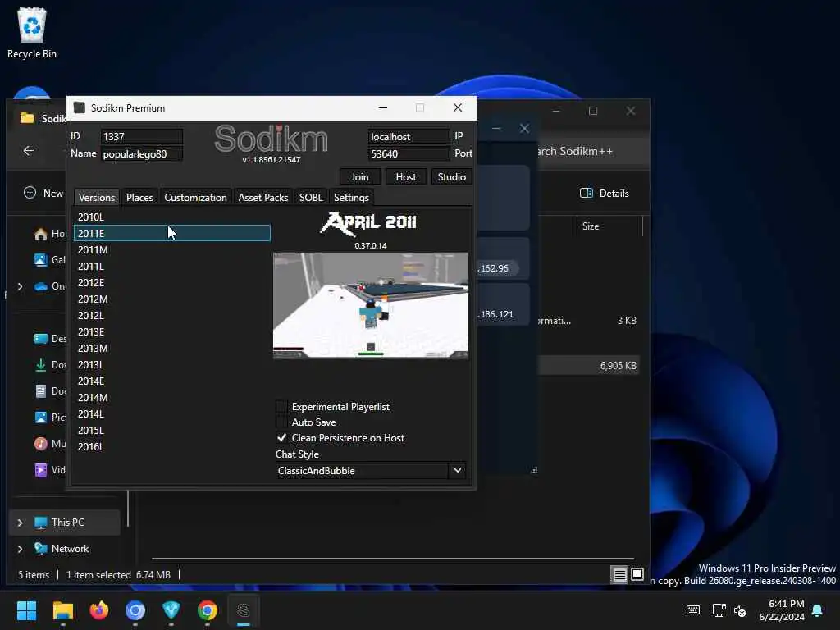Screen dimensions: 840x630
Task: Select version 2015L in the list
Action: (172, 430)
